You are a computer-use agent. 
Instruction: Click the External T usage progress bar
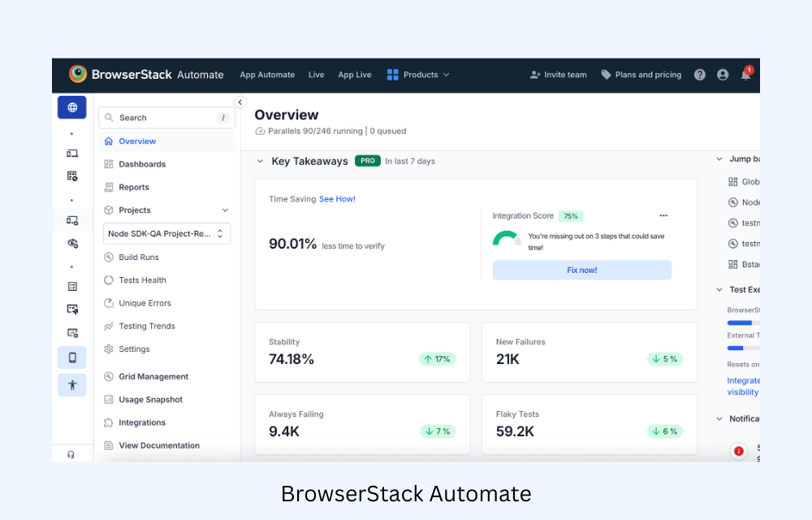coord(744,348)
